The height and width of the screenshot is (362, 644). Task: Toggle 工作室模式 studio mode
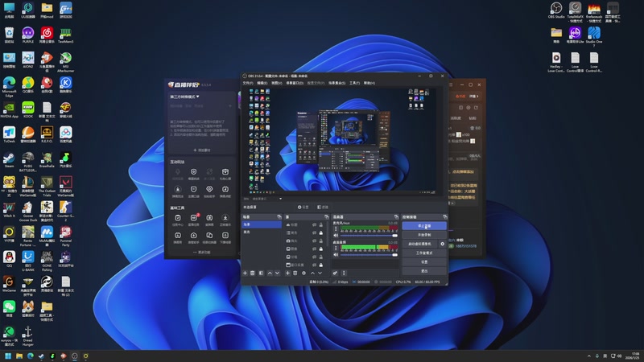pyautogui.click(x=424, y=253)
